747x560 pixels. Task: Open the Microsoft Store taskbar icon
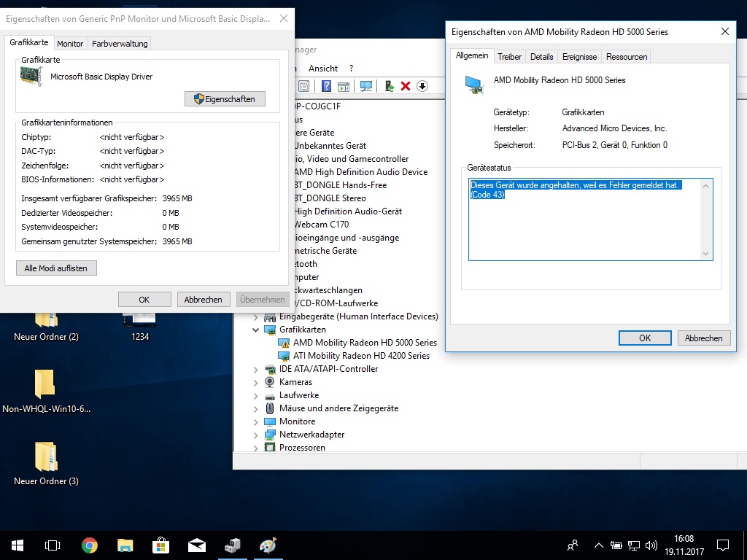click(x=160, y=545)
